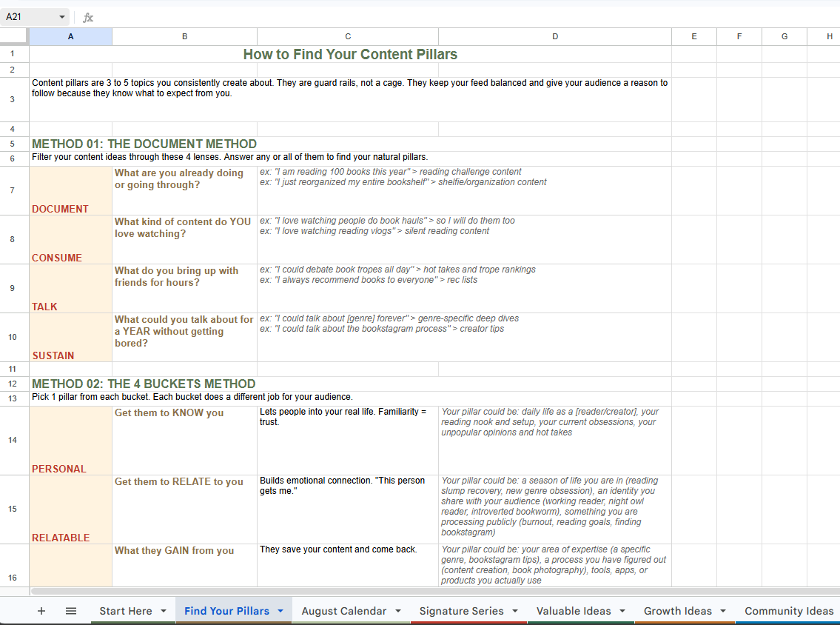The height and width of the screenshot is (625, 840).
Task: Expand the August Calendar tab menu arrow
Action: coord(398,611)
